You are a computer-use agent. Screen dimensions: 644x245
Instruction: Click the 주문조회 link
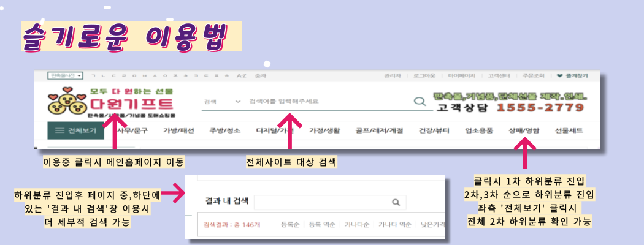[x=534, y=75]
